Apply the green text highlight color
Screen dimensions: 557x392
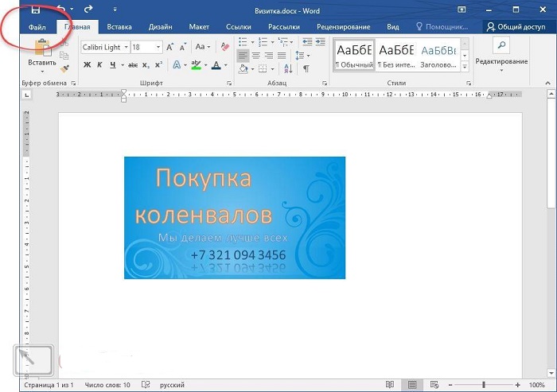coord(196,65)
